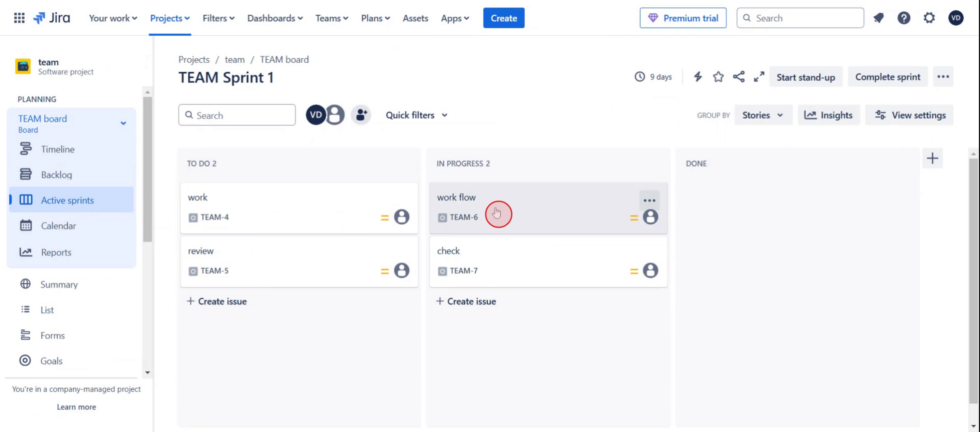Filter board by VD avatar
This screenshot has width=980, height=432.
pyautogui.click(x=315, y=114)
